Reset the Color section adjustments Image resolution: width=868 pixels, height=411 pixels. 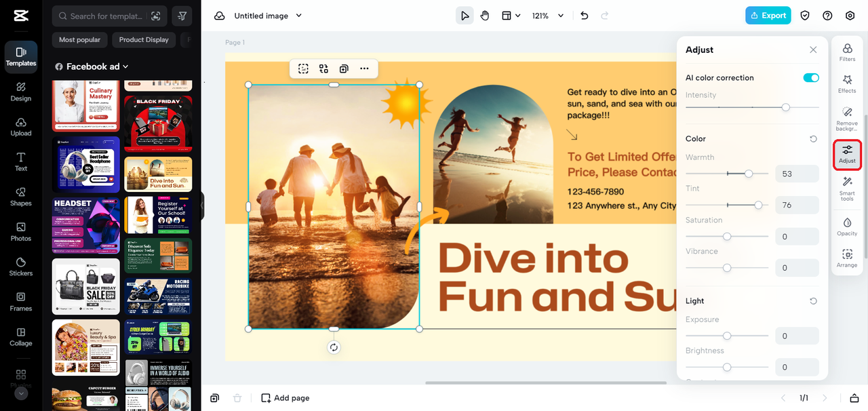[813, 139]
